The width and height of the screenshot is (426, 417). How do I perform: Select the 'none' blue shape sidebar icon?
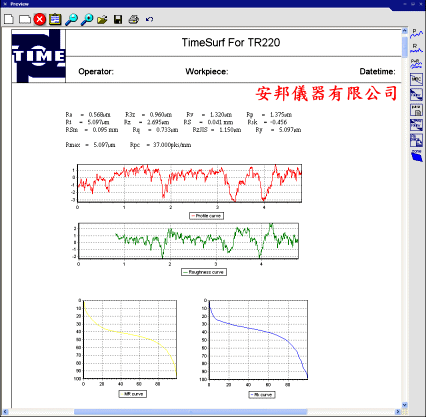coord(417,156)
